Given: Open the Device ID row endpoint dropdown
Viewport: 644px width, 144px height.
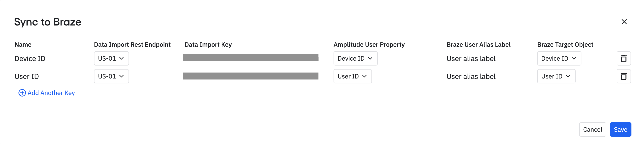Looking at the screenshot, I should click(111, 59).
